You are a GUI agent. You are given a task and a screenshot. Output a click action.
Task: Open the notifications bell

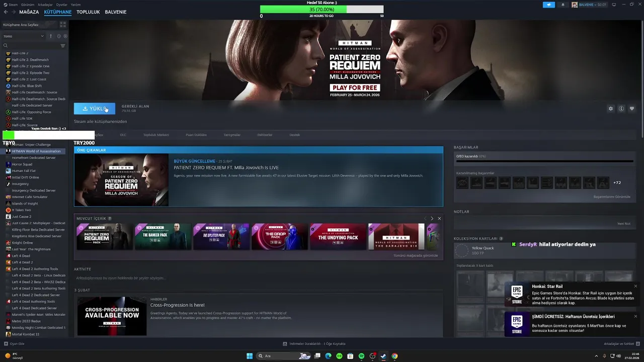[x=562, y=5]
